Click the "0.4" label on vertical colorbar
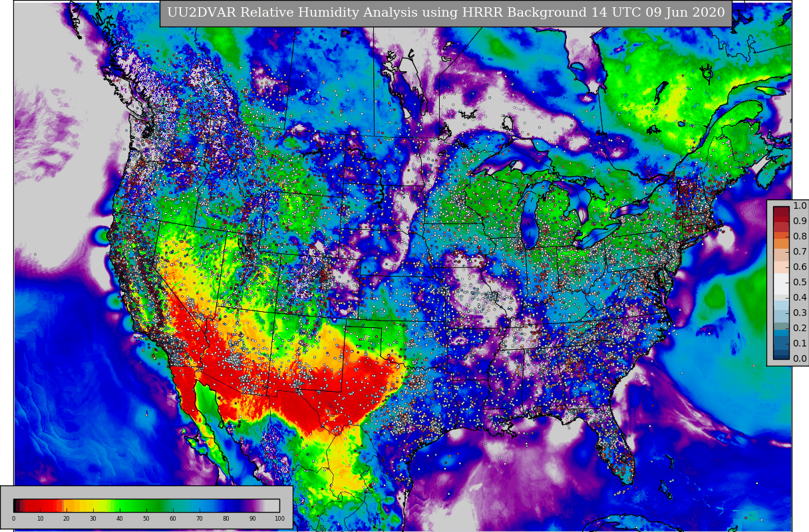This screenshot has height=532, width=809. 800,298
